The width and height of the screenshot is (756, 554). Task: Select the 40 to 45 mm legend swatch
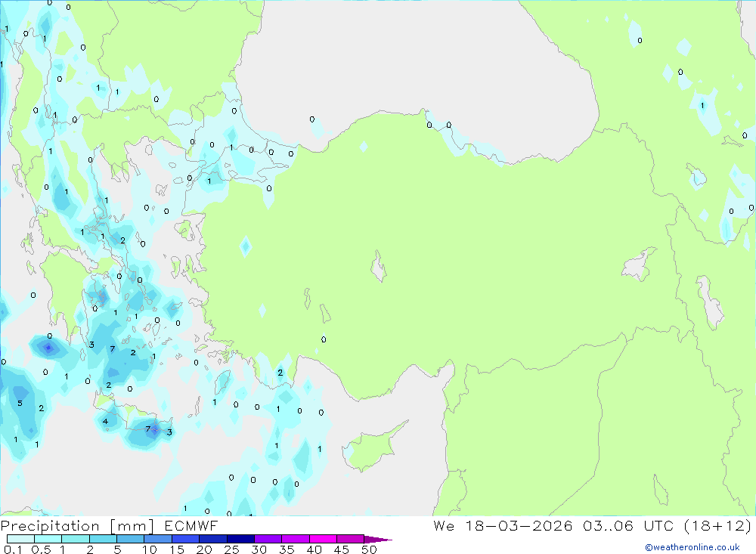323,539
